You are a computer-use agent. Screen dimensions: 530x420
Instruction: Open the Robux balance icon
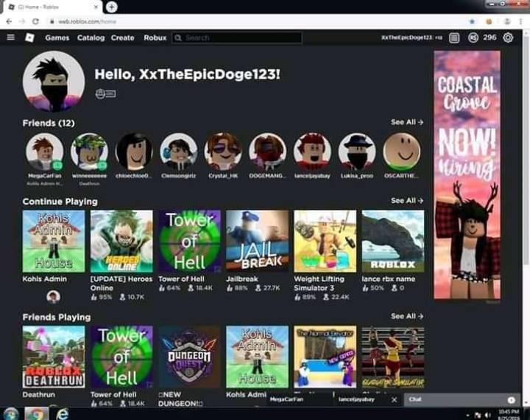click(x=473, y=38)
